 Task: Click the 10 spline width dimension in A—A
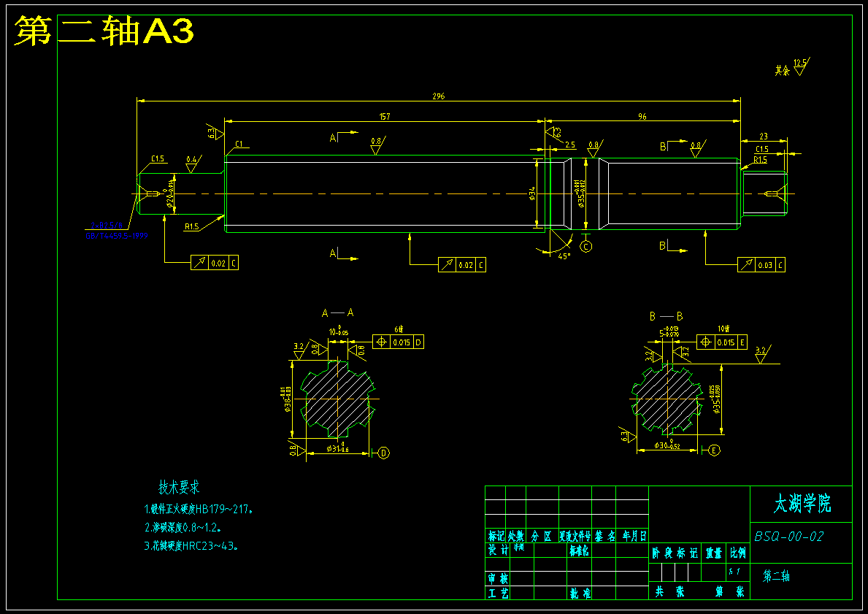[338, 331]
